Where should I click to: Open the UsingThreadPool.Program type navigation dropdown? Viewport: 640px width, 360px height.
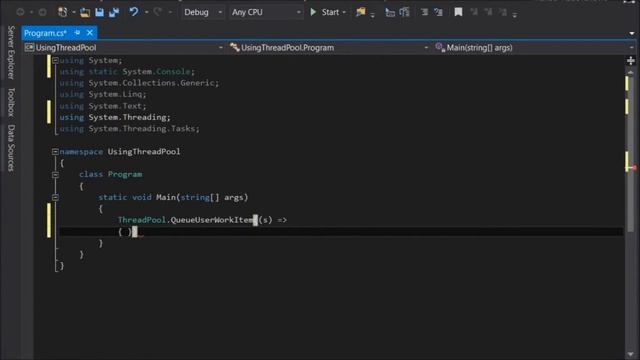pos(329,48)
